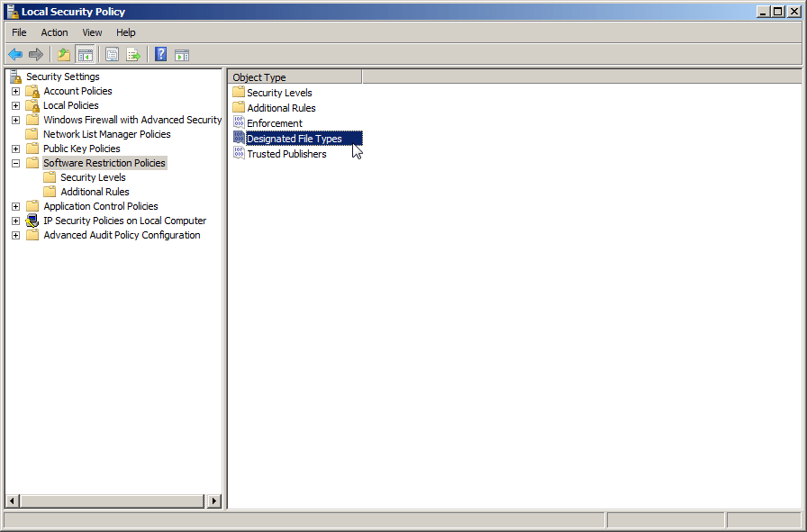Select Advanced Audit Policy Configuration
Image resolution: width=807 pixels, height=532 pixels.
click(122, 235)
